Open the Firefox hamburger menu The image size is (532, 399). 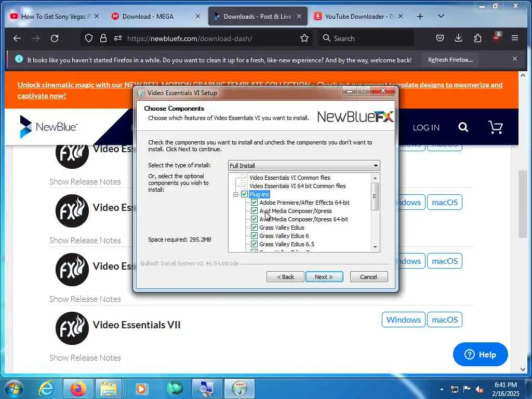click(x=515, y=38)
